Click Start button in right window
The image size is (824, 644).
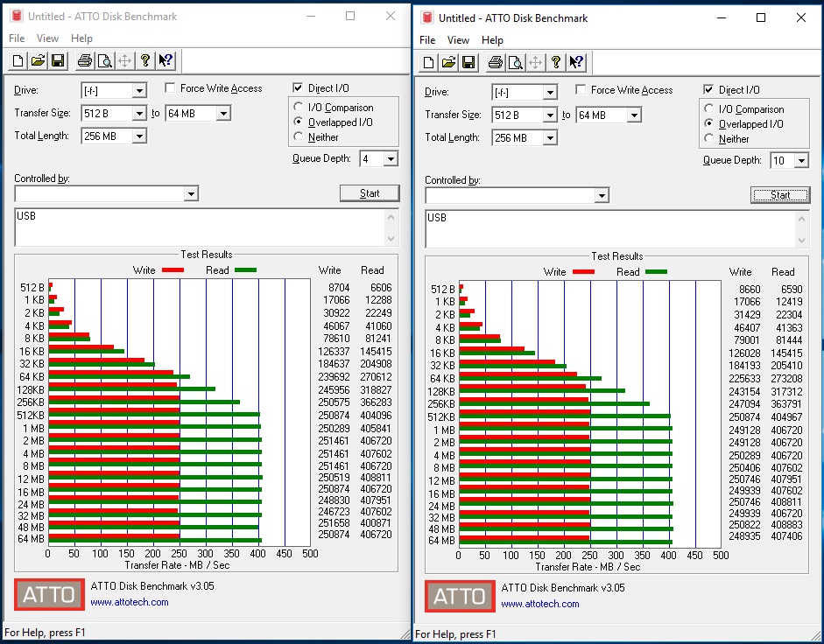click(780, 195)
